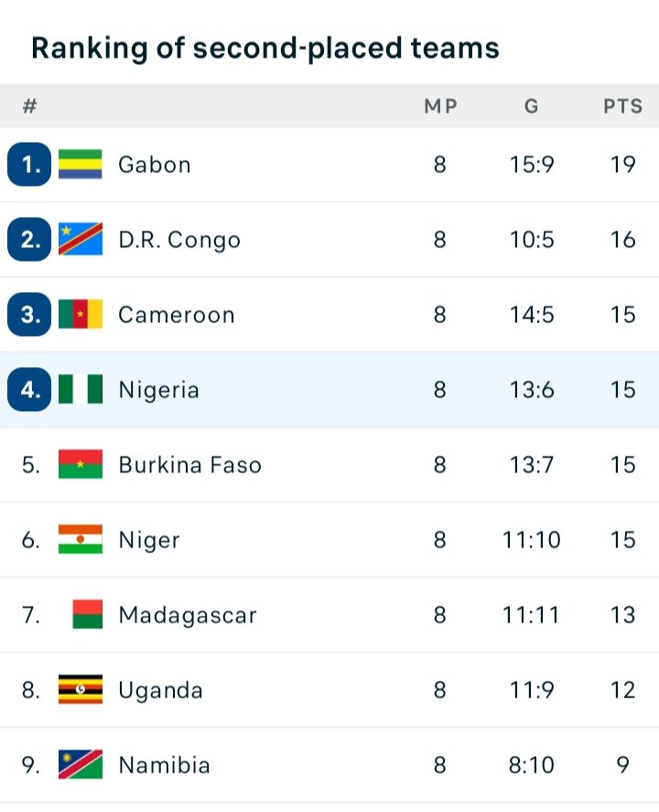Click the MP column header
Image resolution: width=659 pixels, height=812 pixels.
coord(440,106)
